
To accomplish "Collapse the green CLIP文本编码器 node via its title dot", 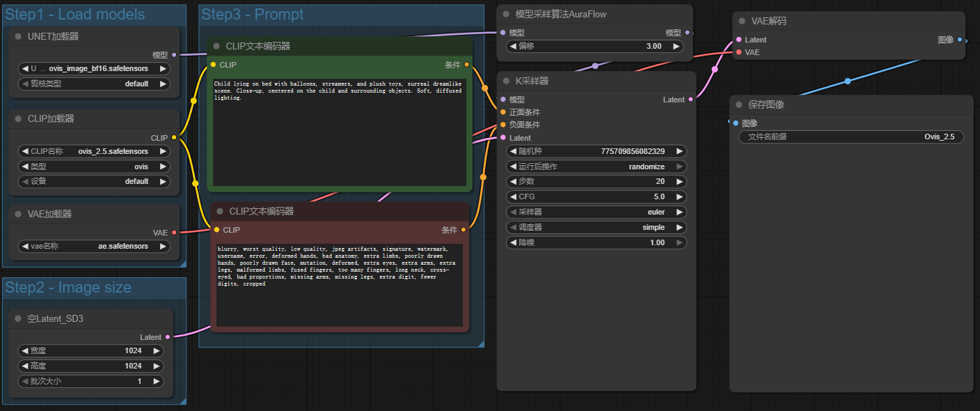I will pyautogui.click(x=216, y=46).
